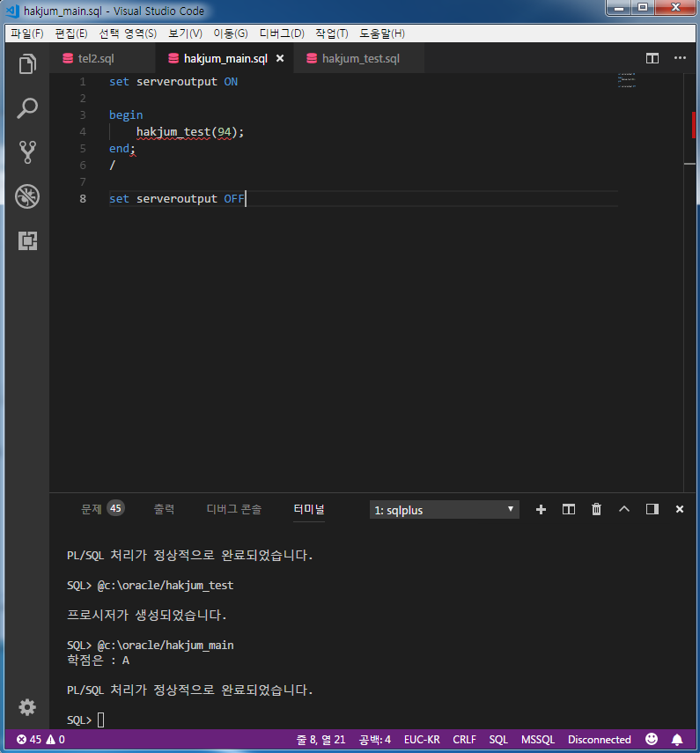Maximize the panel with up chevron

624,508
